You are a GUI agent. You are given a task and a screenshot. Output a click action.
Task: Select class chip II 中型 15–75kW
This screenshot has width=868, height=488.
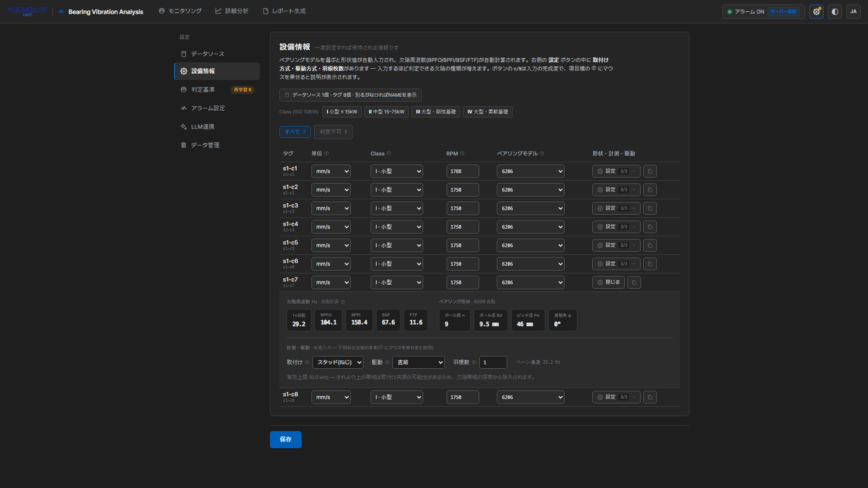tap(387, 112)
